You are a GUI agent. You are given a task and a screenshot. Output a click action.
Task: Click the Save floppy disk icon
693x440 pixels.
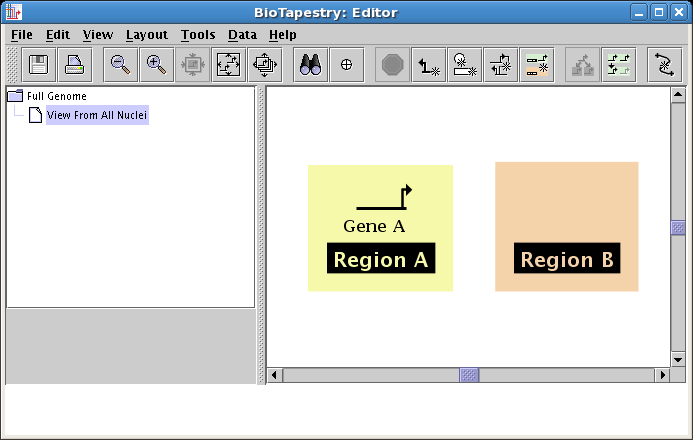(39, 64)
